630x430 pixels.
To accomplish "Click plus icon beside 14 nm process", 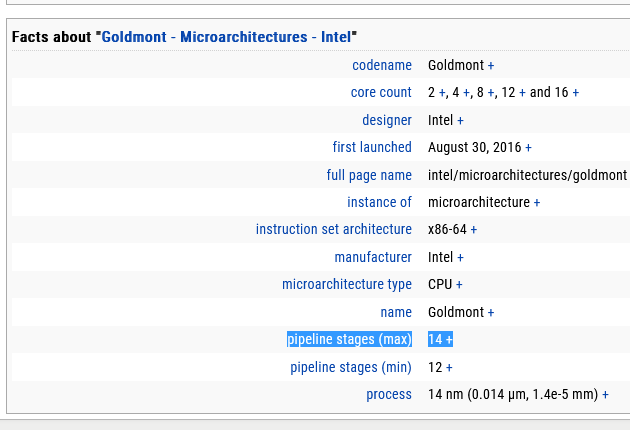I will pyautogui.click(x=605, y=395).
